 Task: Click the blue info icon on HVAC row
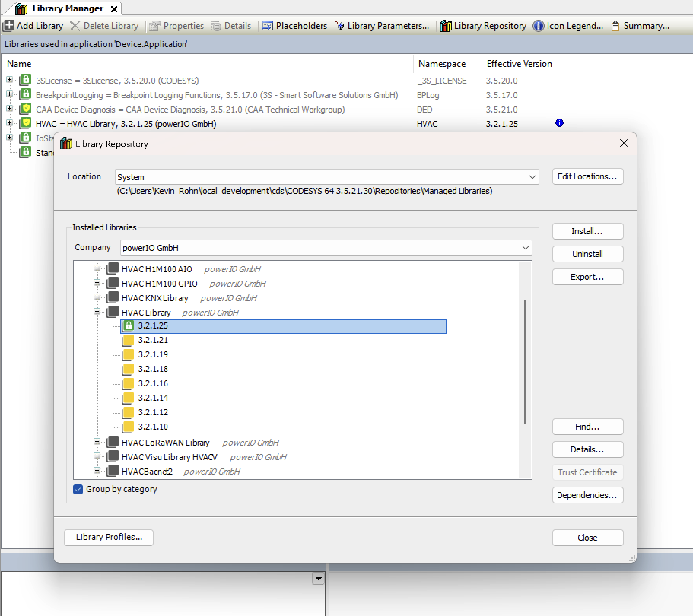[559, 123]
